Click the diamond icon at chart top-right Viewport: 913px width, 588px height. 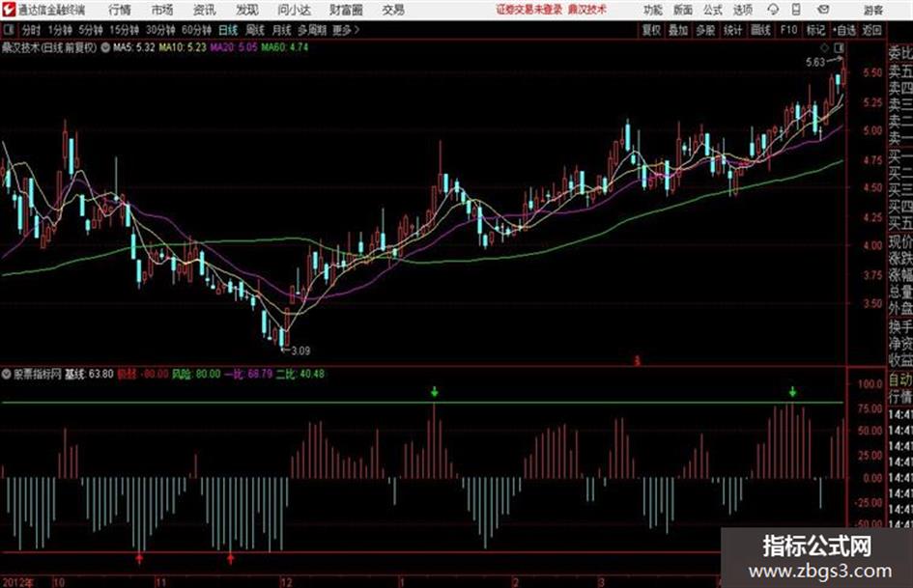click(x=824, y=47)
